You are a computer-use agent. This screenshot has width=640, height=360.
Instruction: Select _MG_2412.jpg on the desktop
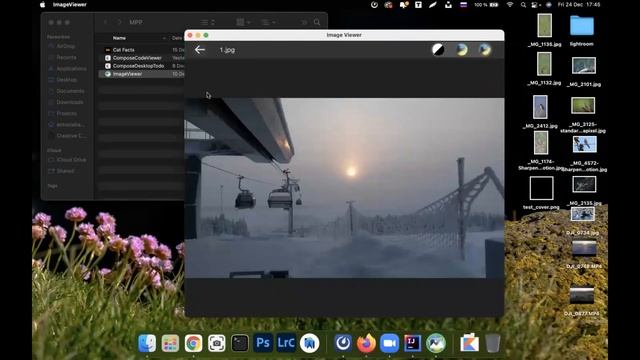pos(540,111)
